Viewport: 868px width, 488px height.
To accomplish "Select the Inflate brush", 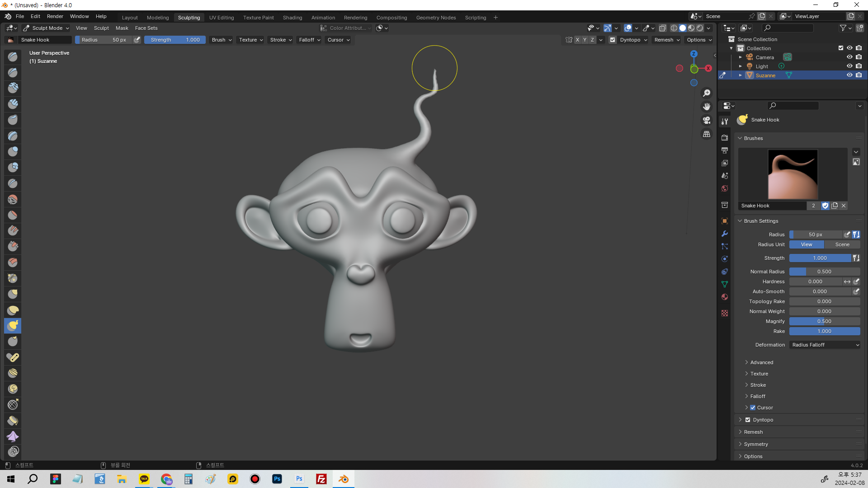I will coord(13,151).
